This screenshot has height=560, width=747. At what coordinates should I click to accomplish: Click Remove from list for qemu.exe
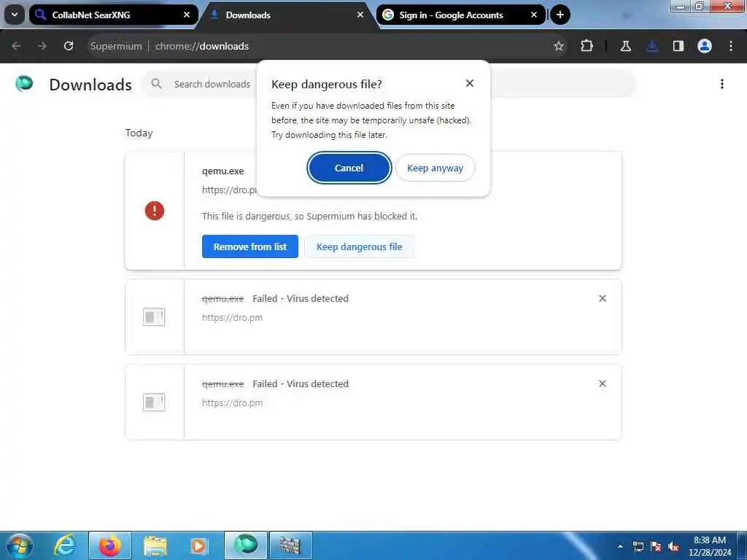[250, 246]
